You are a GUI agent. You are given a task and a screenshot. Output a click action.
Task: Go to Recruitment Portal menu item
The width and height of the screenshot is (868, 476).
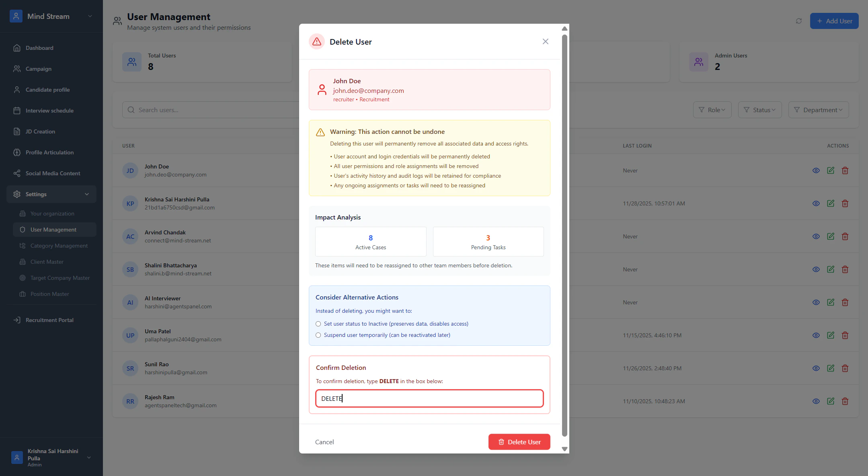49,320
